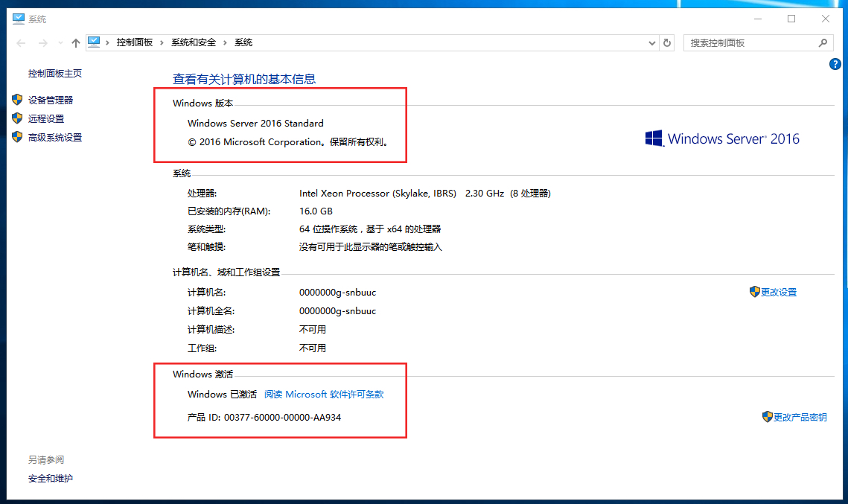Open the address bar history dropdown arrow
This screenshot has width=848, height=504.
pyautogui.click(x=651, y=42)
